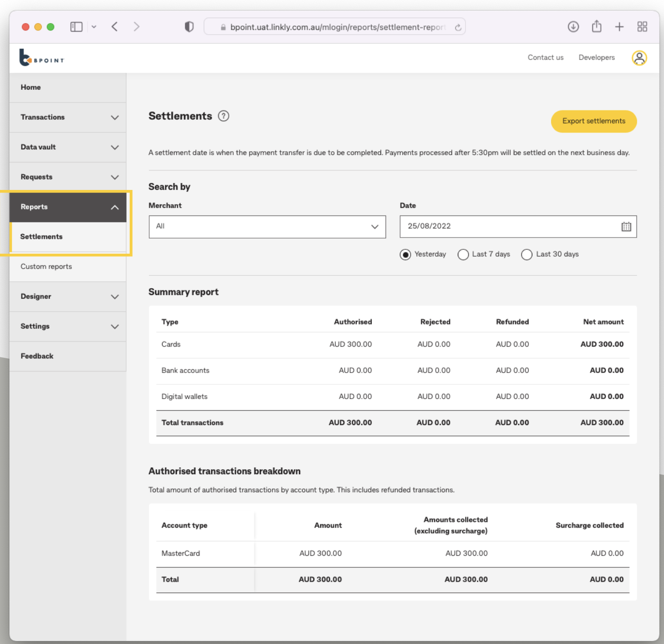Click the account profile icon
Viewport: 664px width, 644px height.
coord(639,58)
